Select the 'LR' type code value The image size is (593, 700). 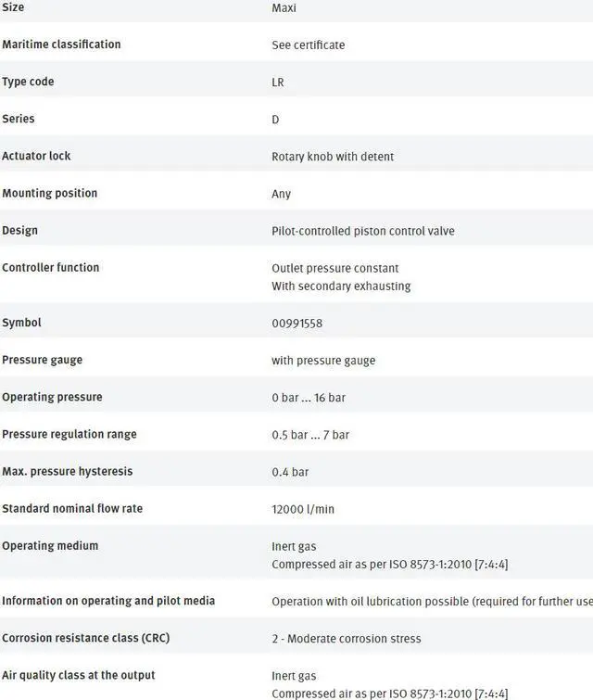pyautogui.click(x=278, y=83)
